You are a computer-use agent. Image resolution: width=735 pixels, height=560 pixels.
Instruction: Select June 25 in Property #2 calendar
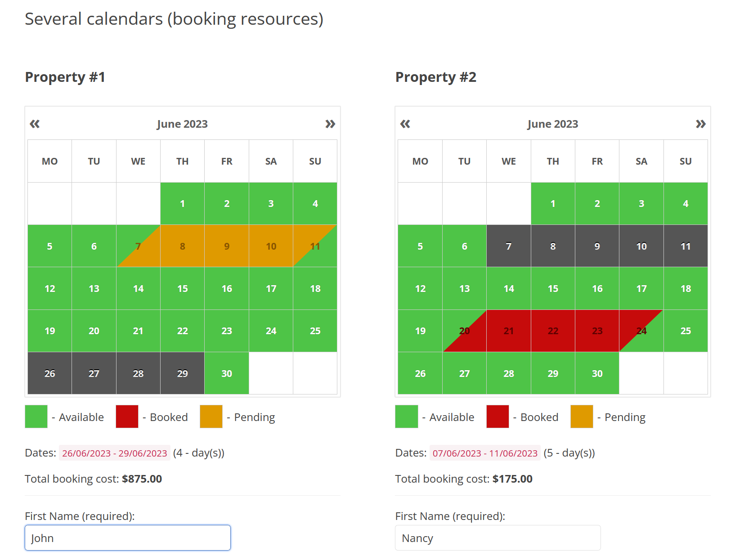(x=686, y=331)
